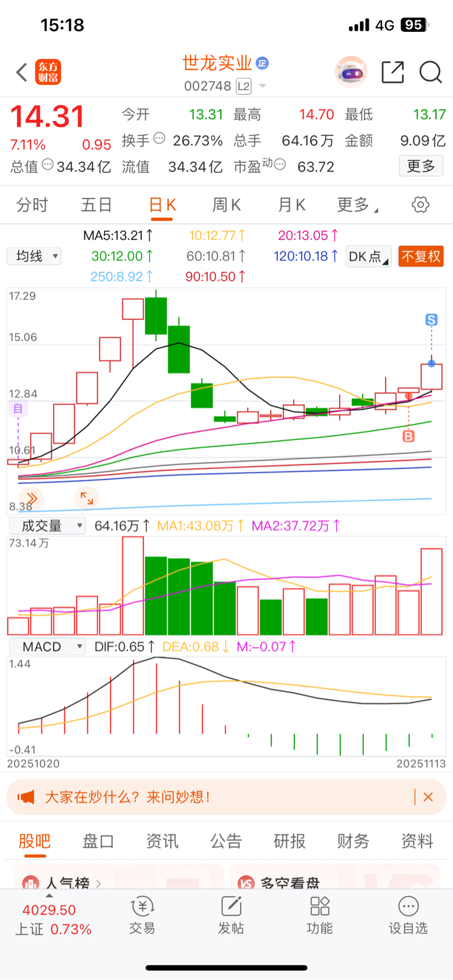Tap the 金额 9.09亿 value

[423, 140]
